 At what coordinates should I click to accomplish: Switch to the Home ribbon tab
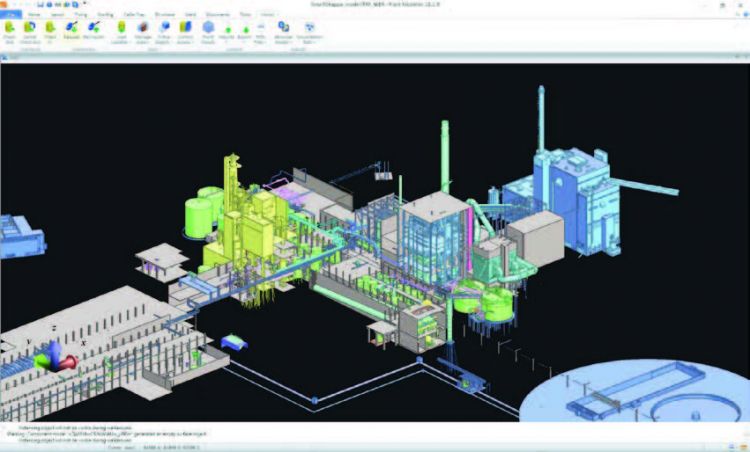click(x=33, y=14)
